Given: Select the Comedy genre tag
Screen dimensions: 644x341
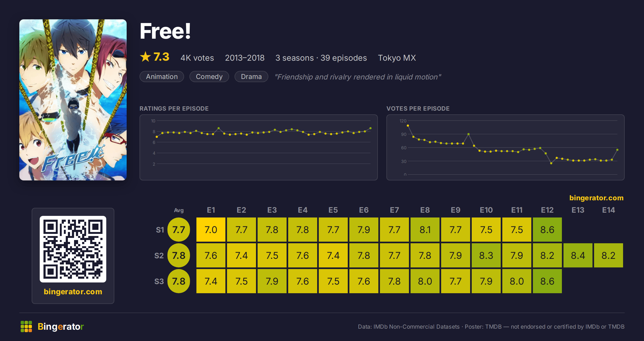Looking at the screenshot, I should click(x=209, y=77).
